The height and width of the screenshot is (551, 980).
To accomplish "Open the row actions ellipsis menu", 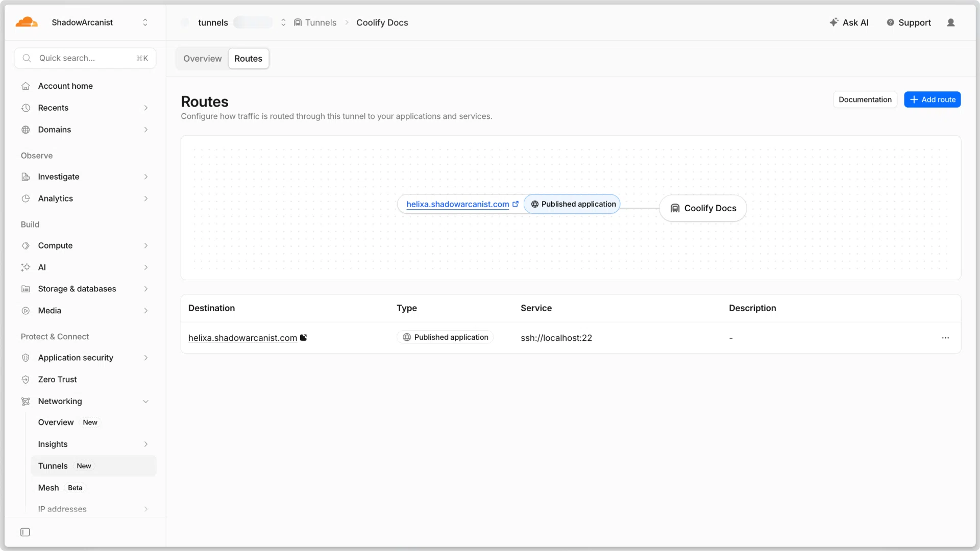I will (945, 338).
